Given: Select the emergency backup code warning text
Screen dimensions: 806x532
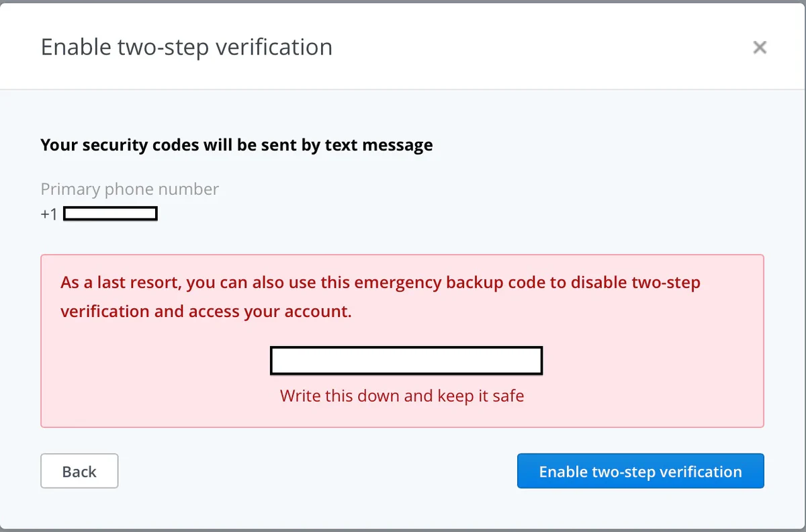Looking at the screenshot, I should (380, 296).
